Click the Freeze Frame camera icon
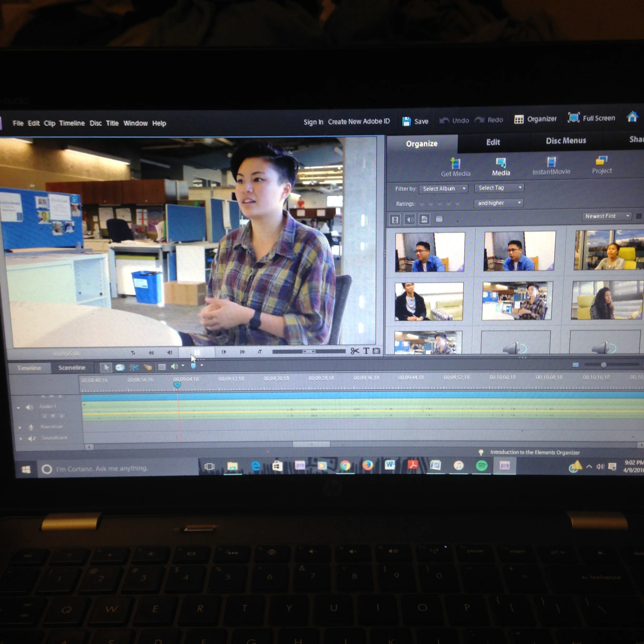Viewport: 644px width, 644px height. click(376, 351)
